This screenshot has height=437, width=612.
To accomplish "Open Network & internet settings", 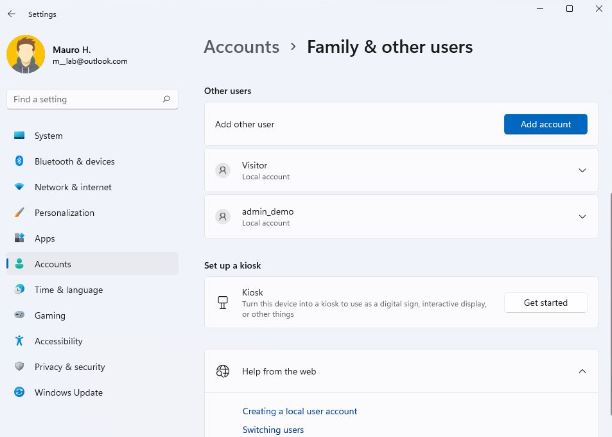I will click(93, 187).
